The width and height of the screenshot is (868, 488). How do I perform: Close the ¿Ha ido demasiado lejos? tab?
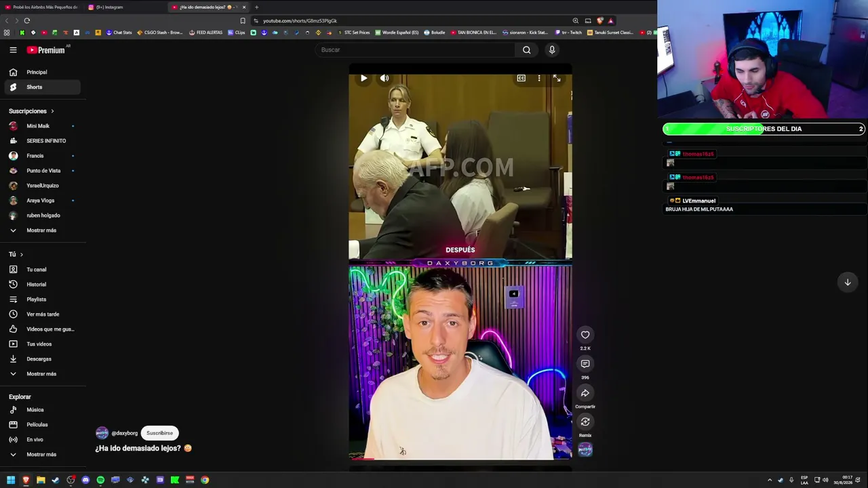click(x=244, y=7)
